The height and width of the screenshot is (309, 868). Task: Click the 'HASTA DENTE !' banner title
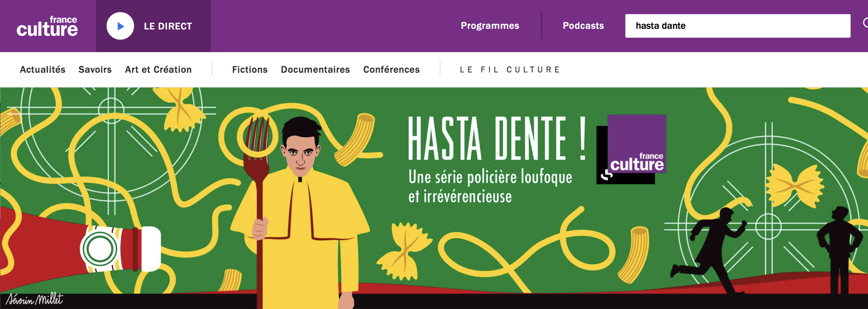coord(497,139)
